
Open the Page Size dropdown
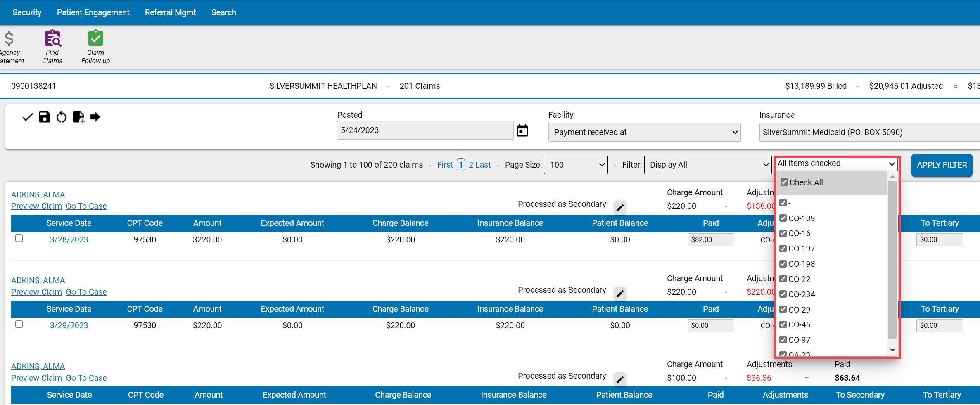pos(575,165)
